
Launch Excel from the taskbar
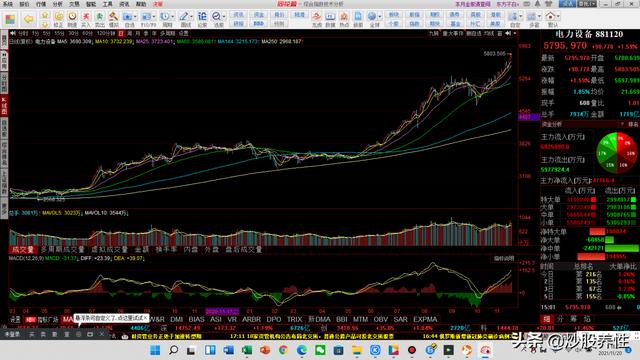click(247, 350)
